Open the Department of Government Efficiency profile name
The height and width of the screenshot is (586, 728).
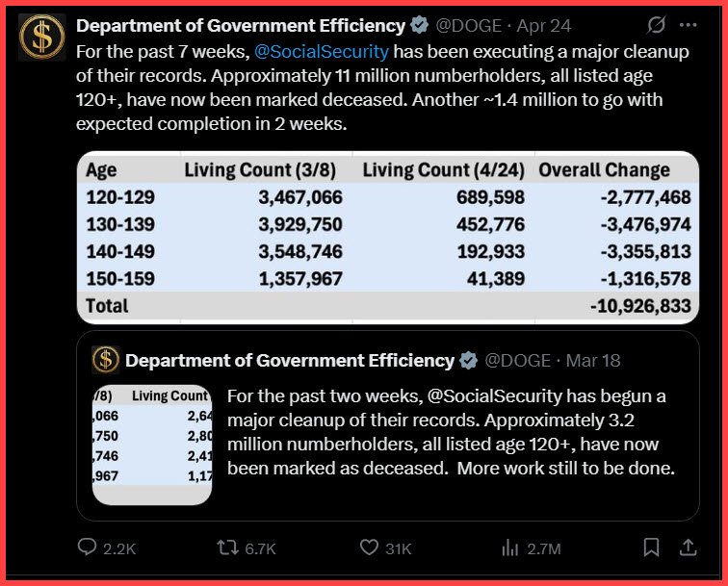[241, 25]
